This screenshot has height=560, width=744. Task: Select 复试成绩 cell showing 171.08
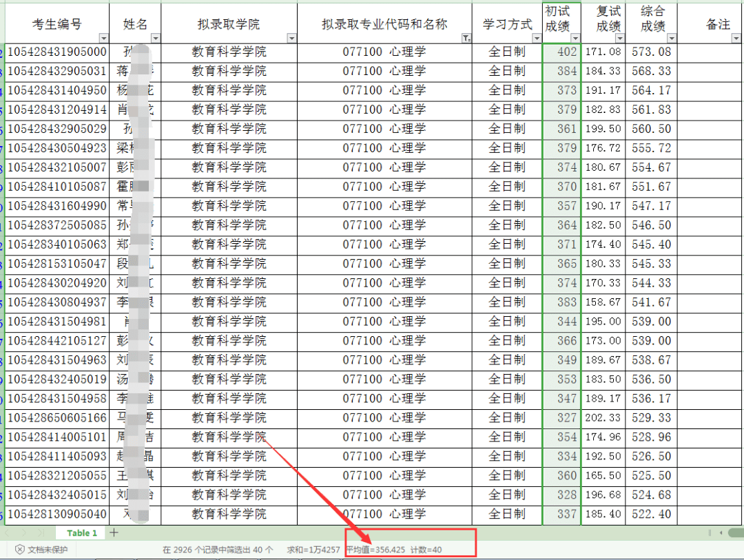[x=603, y=52]
